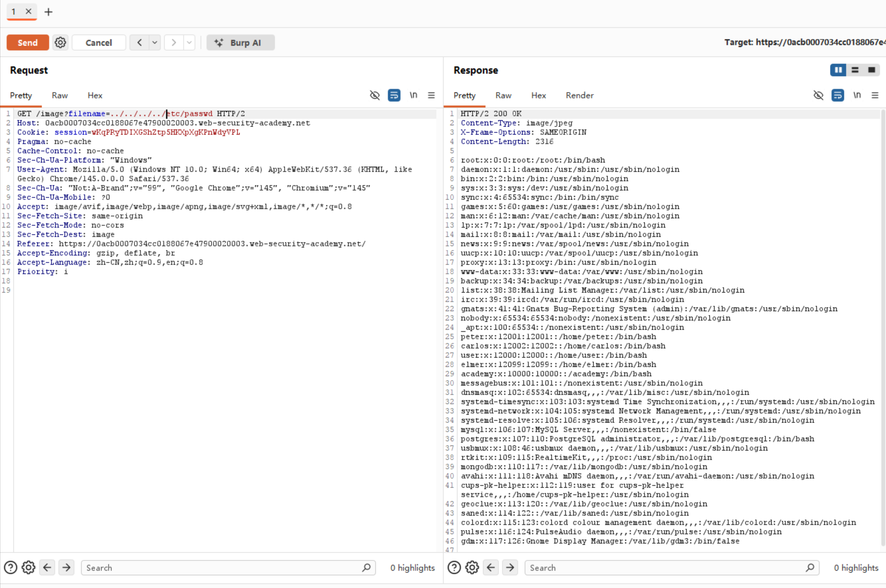This screenshot has height=588, width=886.
Task: Click the Response search settings gear
Action: coord(472,568)
